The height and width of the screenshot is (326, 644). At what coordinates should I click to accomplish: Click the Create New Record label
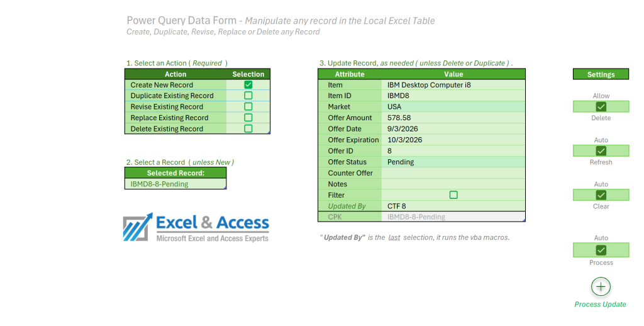(x=162, y=85)
